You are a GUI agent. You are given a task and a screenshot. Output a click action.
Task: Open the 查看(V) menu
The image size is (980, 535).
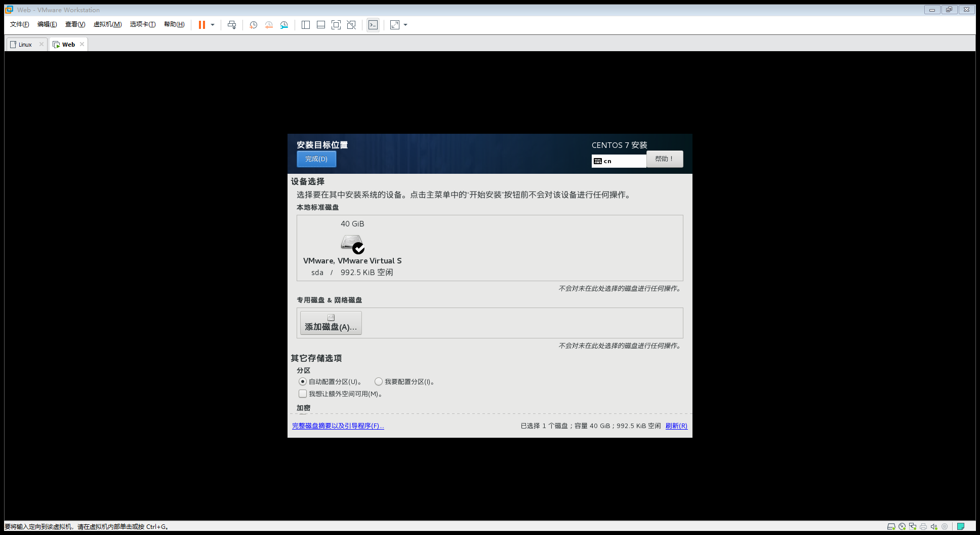[x=75, y=24]
